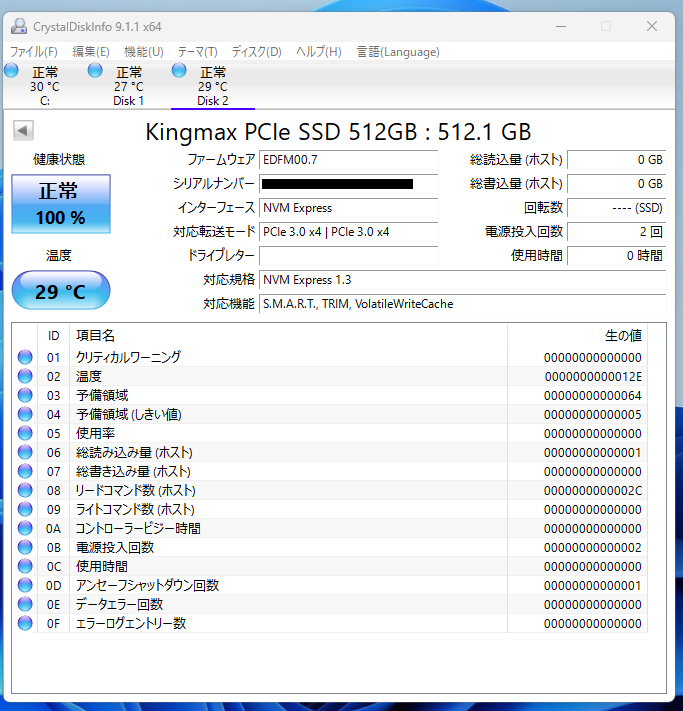
Task: Click the transfer mode PCIe 3.0 x4 field
Action: pos(348,232)
